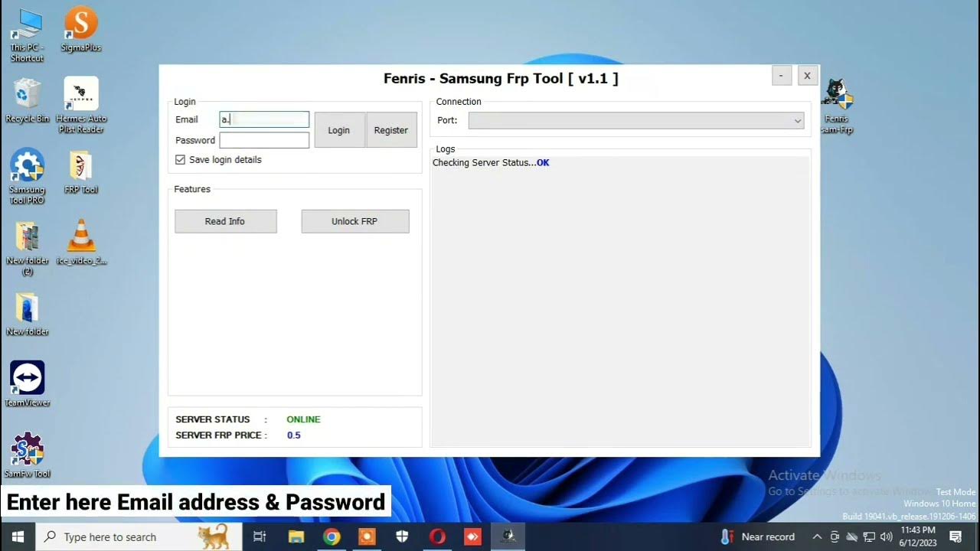This screenshot has height=551, width=980.
Task: Open the Recycle Bin icon
Action: [x=27, y=100]
